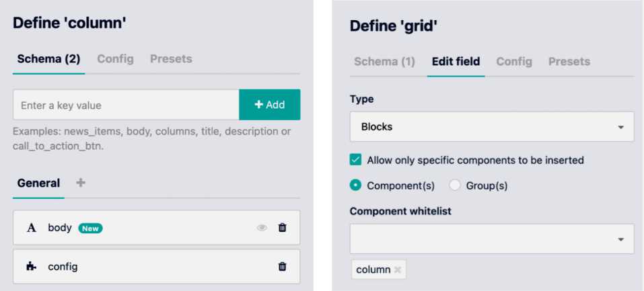Open the Presets tab in grid panel

pos(569,62)
